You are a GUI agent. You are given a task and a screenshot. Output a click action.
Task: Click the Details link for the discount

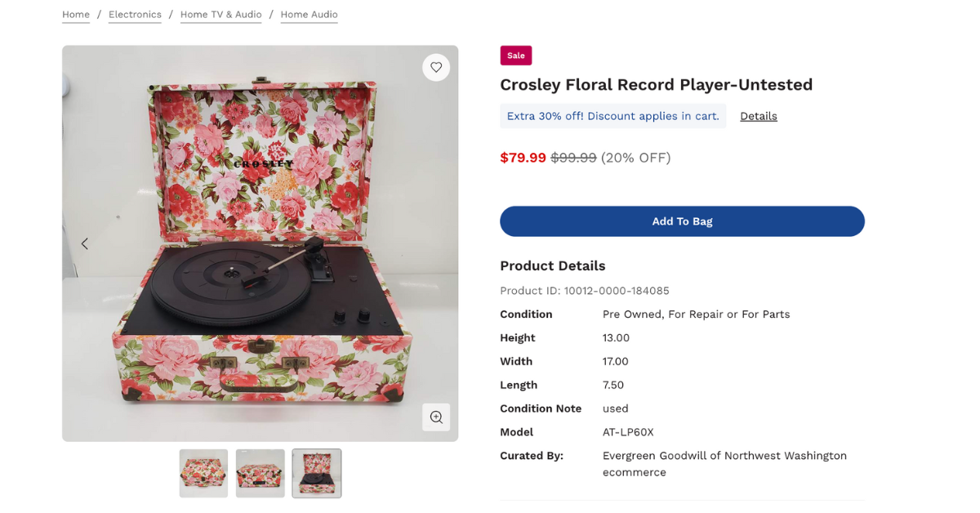759,116
